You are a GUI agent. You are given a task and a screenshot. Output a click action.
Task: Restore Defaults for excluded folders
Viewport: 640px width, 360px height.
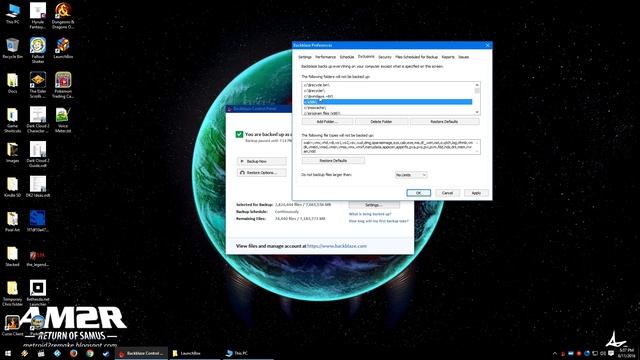tap(444, 122)
